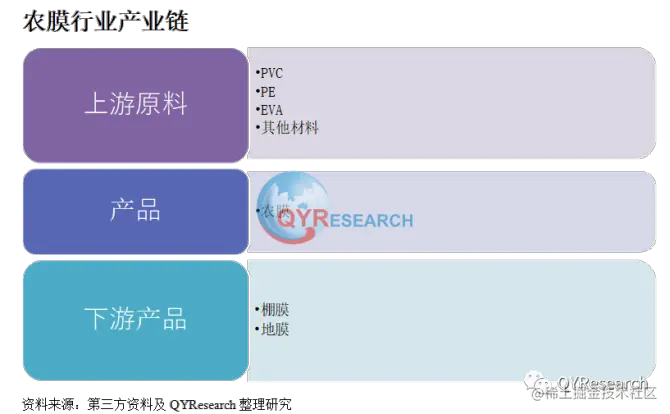The width and height of the screenshot is (670, 414).
Task: Click the title 农膜行业产业链
Action: [106, 21]
